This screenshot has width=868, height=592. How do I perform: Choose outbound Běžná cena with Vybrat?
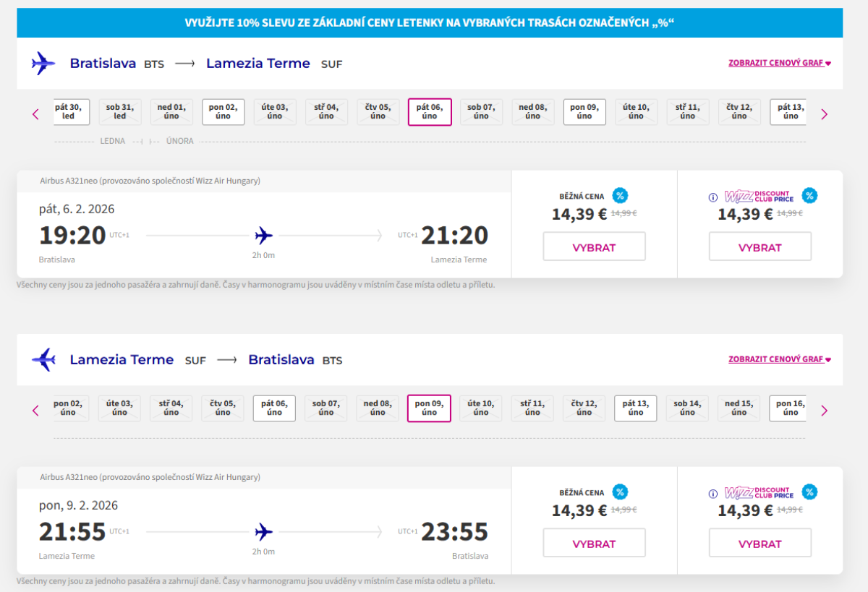(x=594, y=247)
